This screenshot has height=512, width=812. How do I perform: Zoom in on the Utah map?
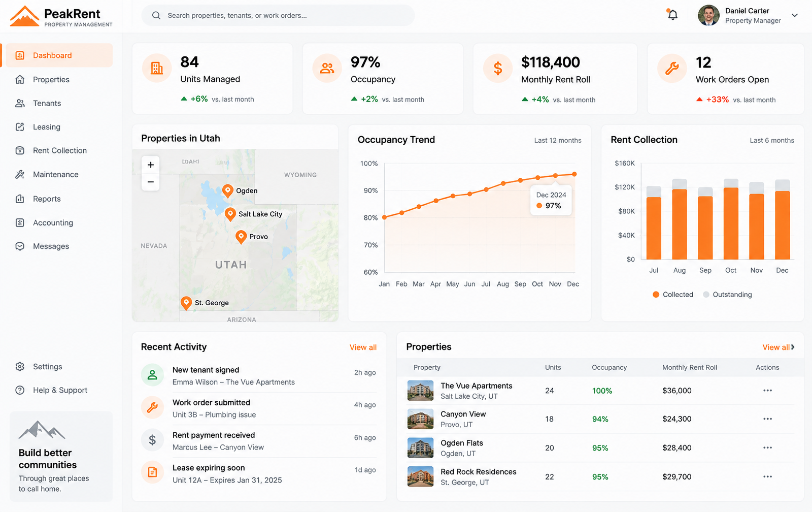[x=151, y=165]
